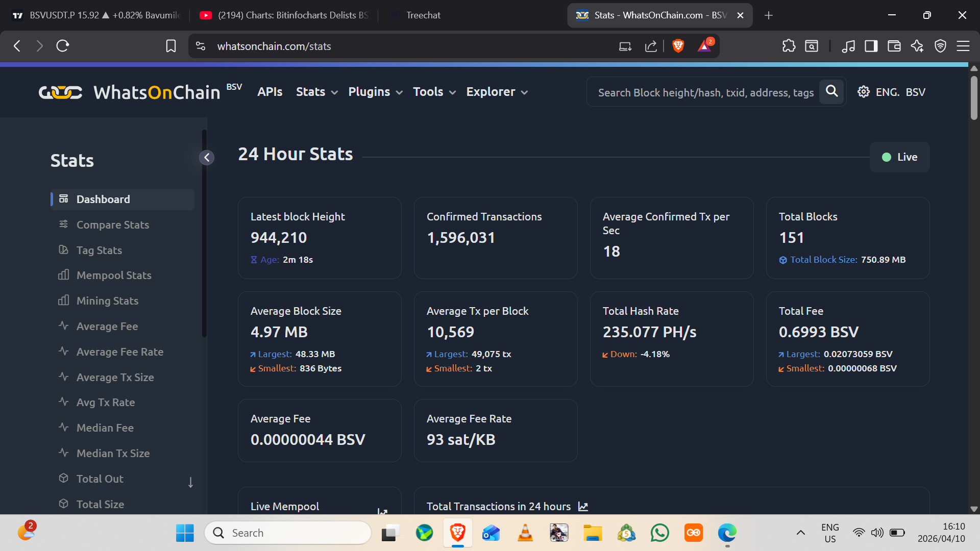Open Tag Stats in sidebar
Viewport: 980px width, 551px height.
tap(99, 251)
